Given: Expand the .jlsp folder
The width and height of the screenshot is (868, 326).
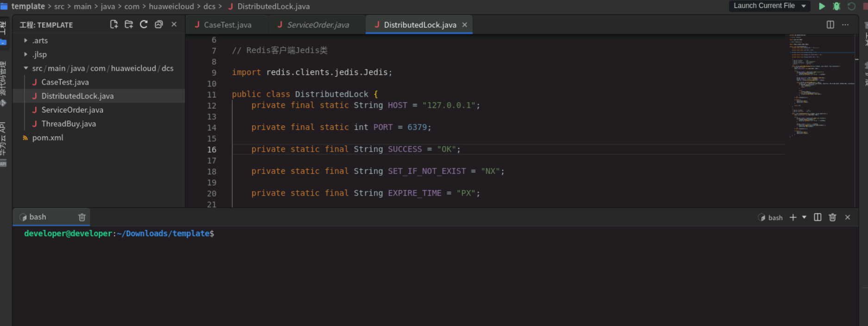Looking at the screenshot, I should click(26, 55).
